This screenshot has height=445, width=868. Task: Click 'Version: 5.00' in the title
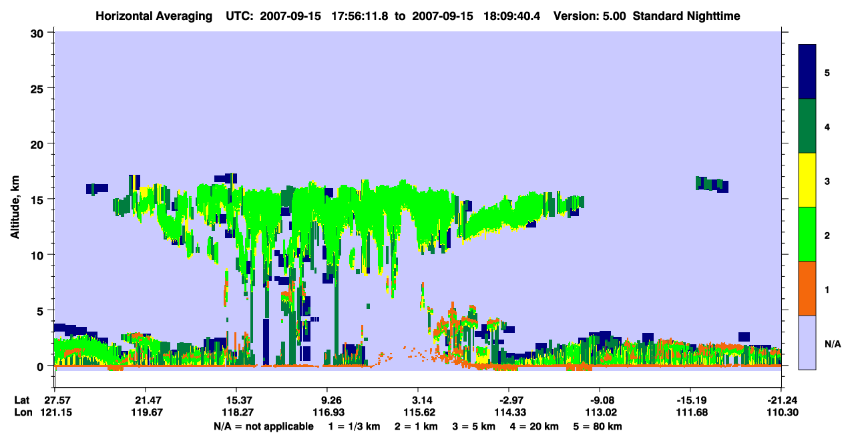click(x=590, y=15)
